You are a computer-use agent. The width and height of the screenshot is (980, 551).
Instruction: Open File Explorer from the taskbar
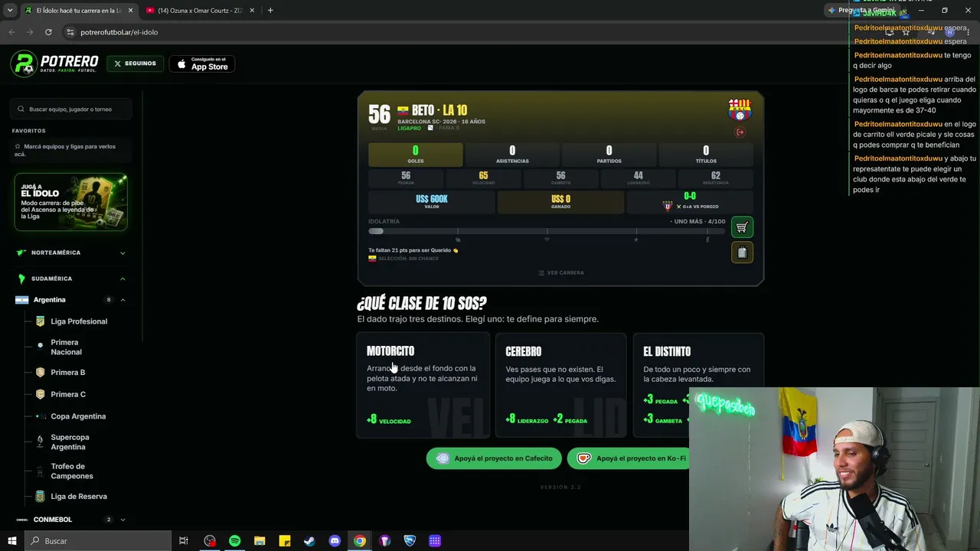pos(260,541)
